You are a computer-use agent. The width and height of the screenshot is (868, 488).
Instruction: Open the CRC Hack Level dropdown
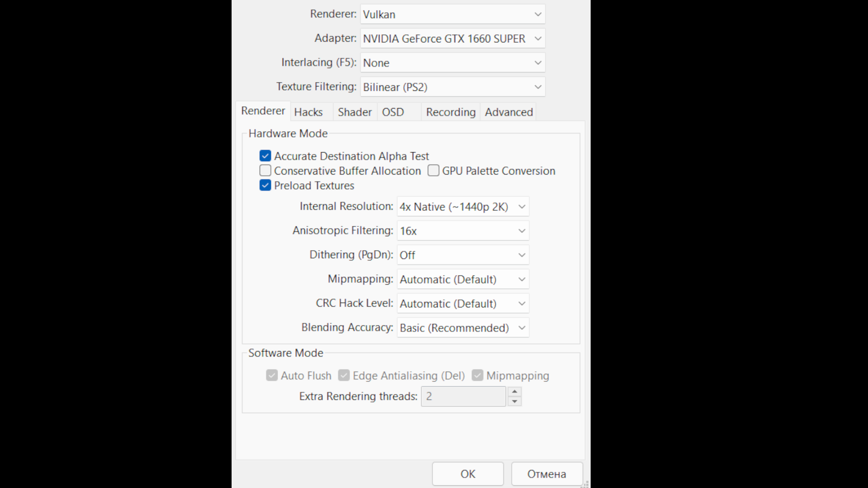(463, 304)
